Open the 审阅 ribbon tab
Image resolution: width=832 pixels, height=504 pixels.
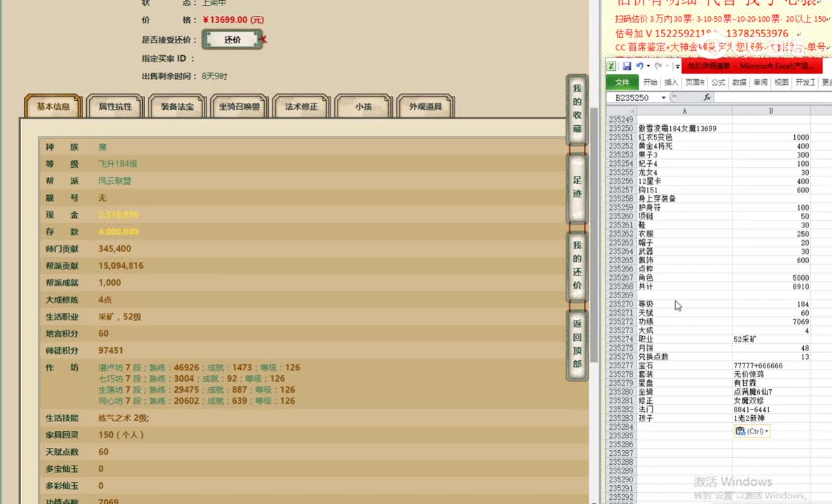tap(761, 82)
